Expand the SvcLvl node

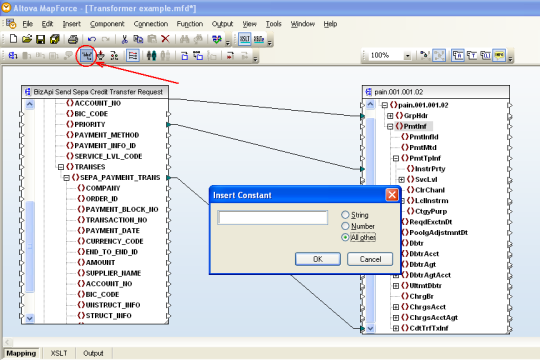tap(401, 179)
